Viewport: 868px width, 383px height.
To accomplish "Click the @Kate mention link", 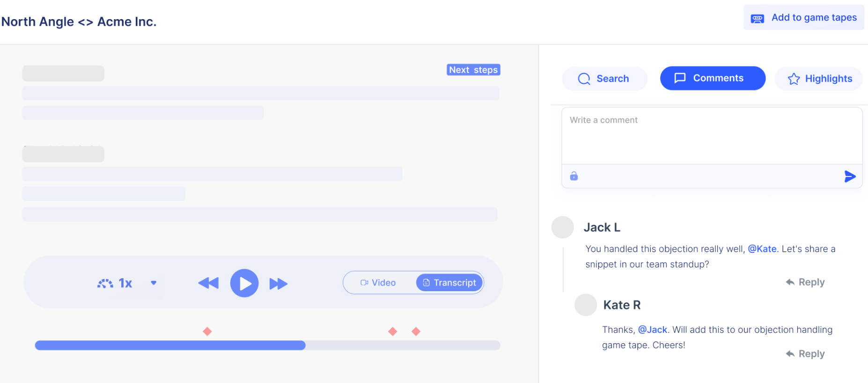I will point(762,249).
